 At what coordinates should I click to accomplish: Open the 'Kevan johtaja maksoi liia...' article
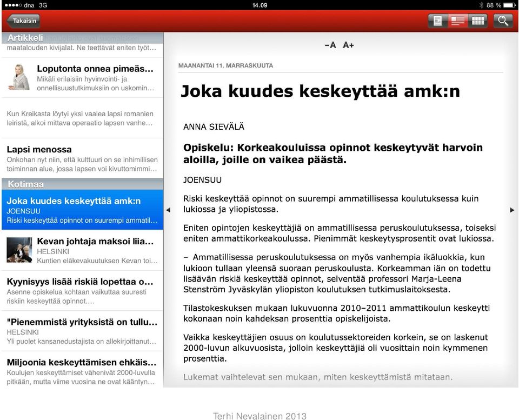(82, 250)
